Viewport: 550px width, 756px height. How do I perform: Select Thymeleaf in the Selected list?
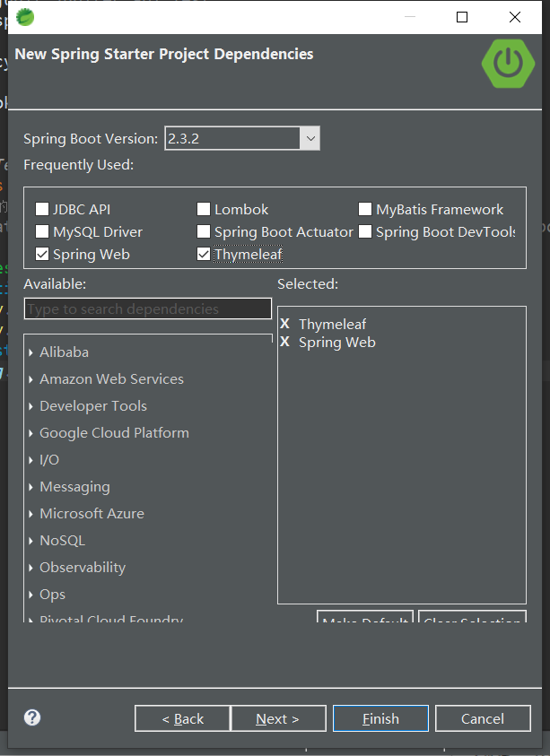332,324
